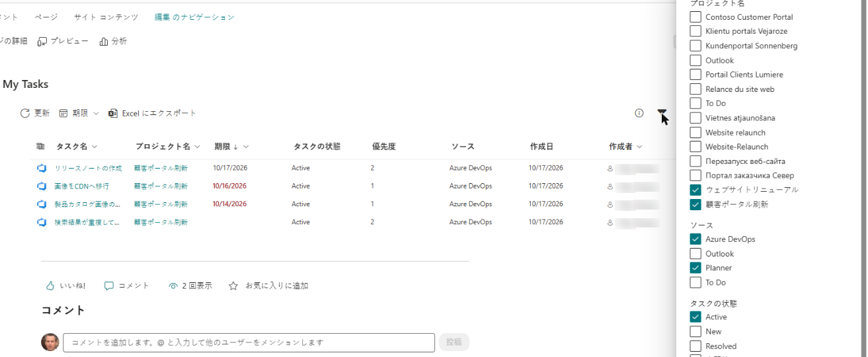This screenshot has height=357, width=868.
Task: Click the due date 10/14/2026 cell
Action: pyautogui.click(x=229, y=204)
